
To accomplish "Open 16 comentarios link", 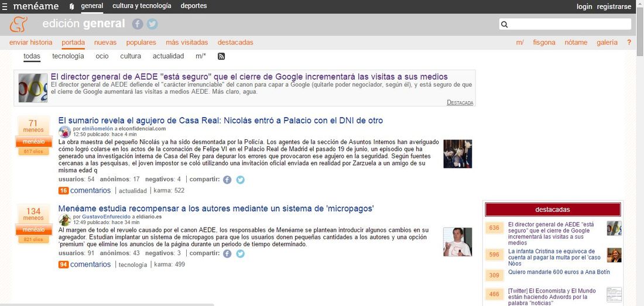I will [x=85, y=191].
